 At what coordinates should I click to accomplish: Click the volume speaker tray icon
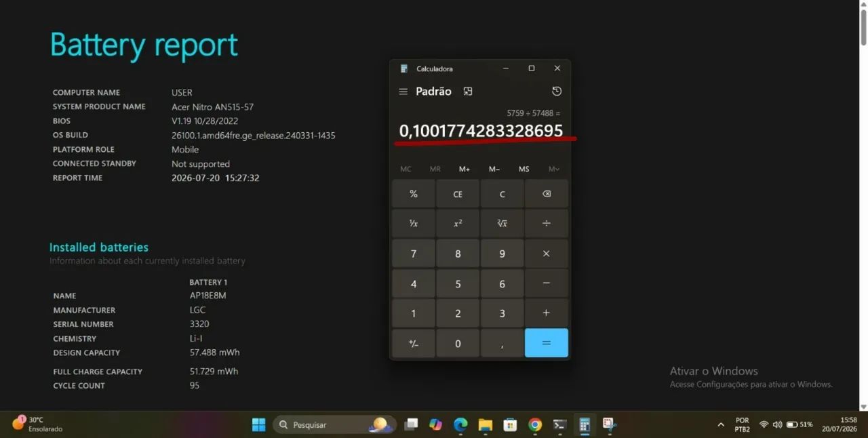click(x=777, y=424)
